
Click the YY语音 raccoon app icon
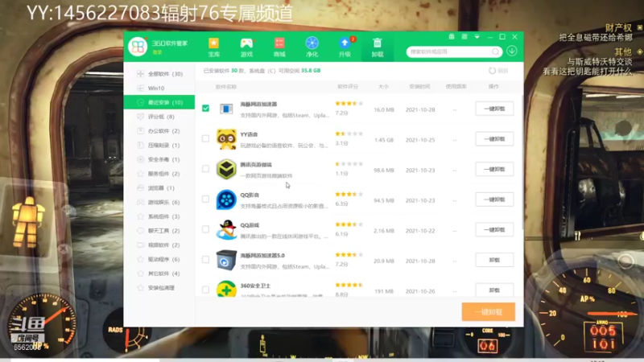point(226,139)
